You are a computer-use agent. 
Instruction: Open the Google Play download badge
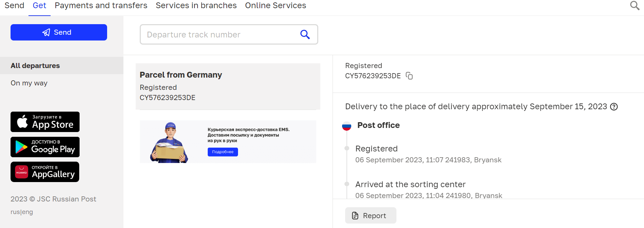pos(45,147)
